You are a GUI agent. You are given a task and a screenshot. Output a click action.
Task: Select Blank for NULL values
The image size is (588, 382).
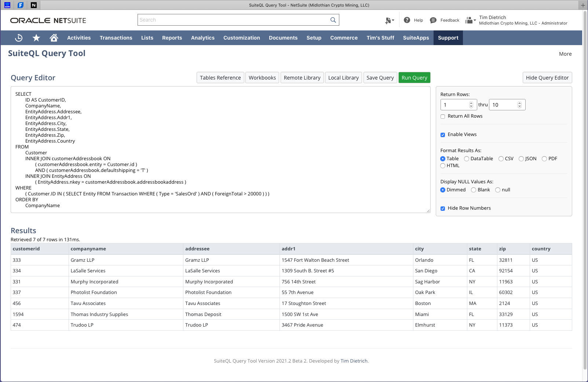474,190
